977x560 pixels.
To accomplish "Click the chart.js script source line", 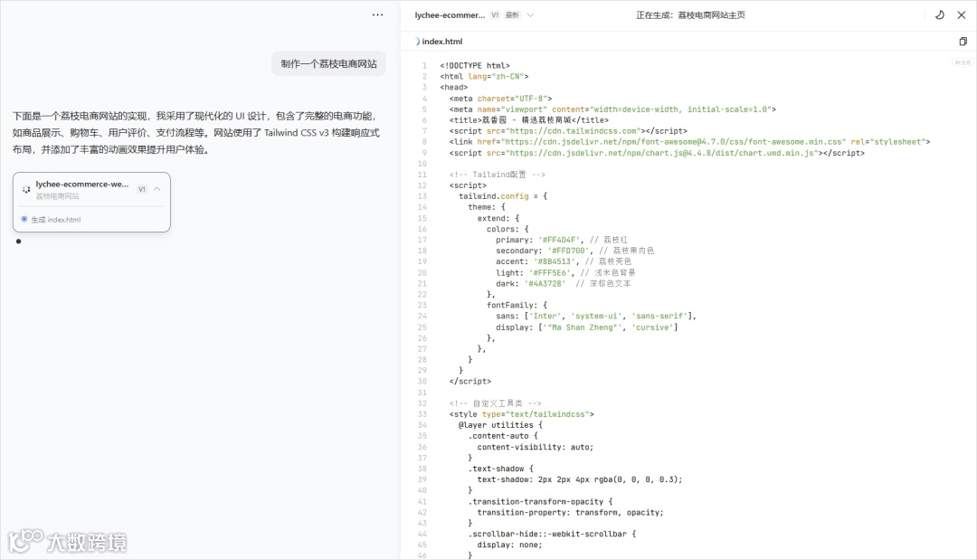I will click(x=657, y=153).
